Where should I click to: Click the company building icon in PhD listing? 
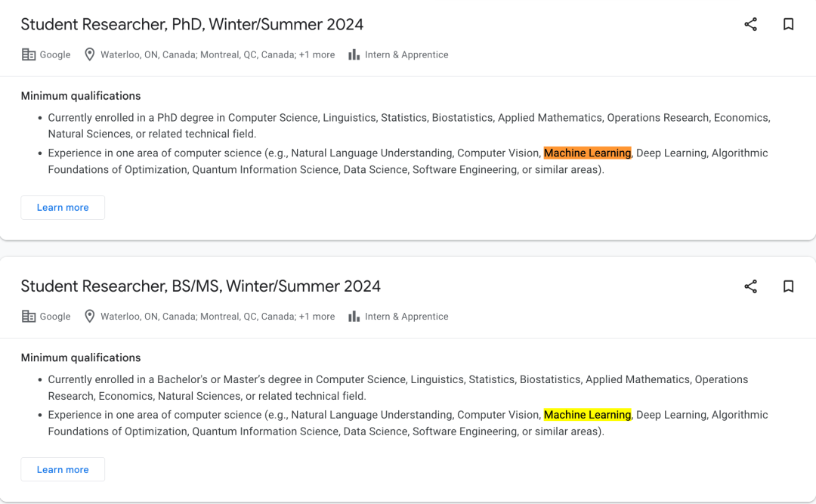click(29, 54)
